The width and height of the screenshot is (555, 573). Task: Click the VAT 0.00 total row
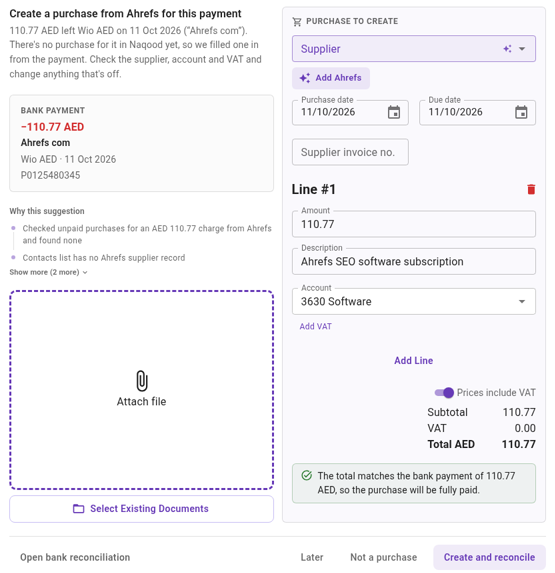point(481,428)
